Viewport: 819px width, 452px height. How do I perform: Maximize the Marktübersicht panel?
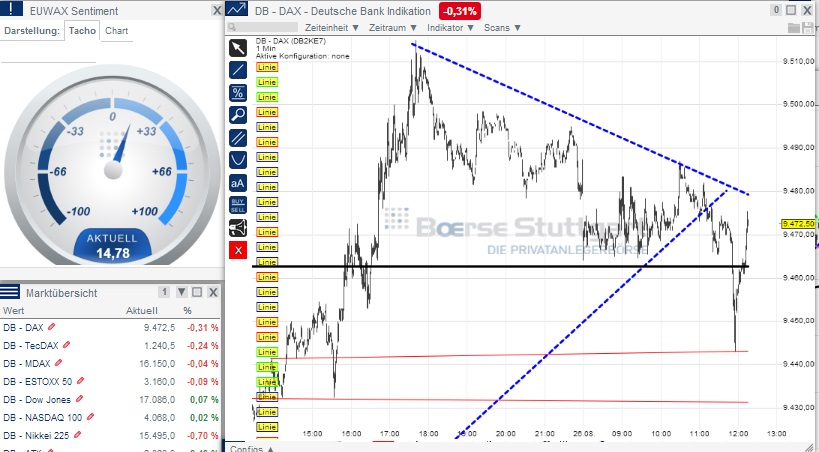coord(197,292)
